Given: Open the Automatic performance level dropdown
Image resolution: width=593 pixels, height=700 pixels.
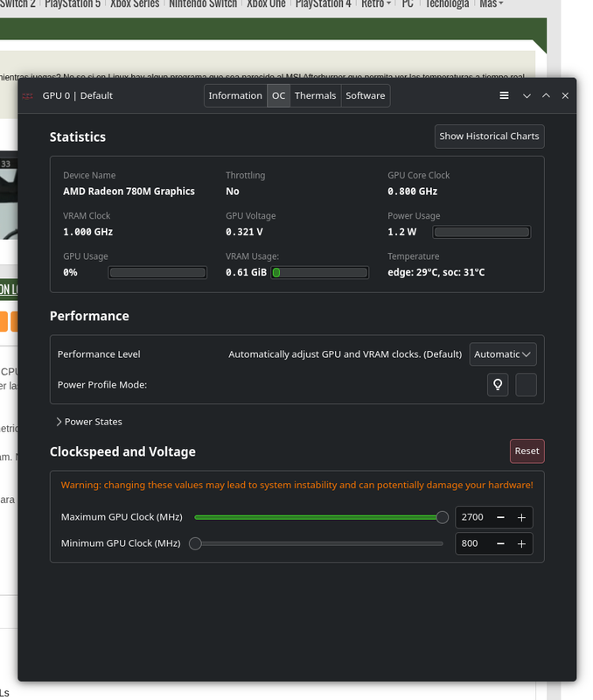Looking at the screenshot, I should click(502, 354).
